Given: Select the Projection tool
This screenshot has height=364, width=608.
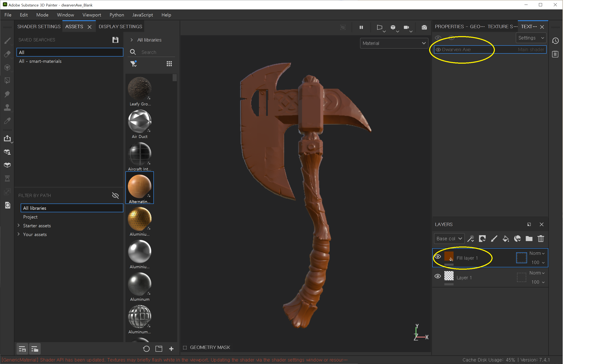Looking at the screenshot, I should (7, 67).
